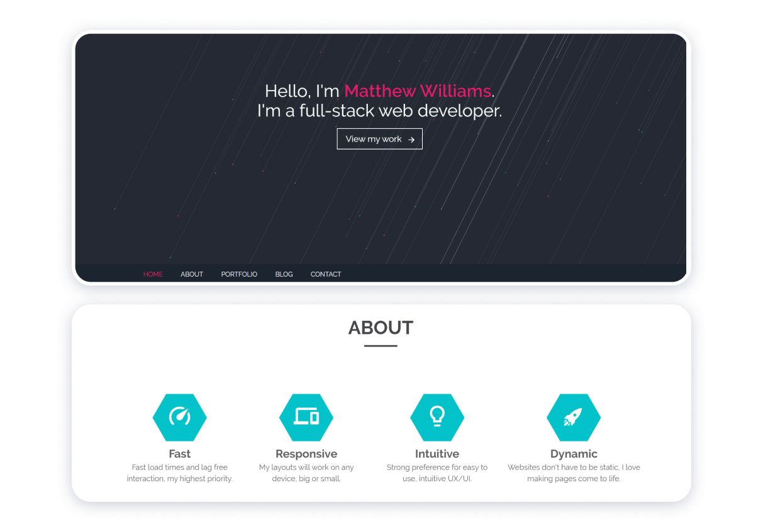763x532 pixels.
Task: Click the Responsive devices hexagon icon
Action: coord(306,417)
